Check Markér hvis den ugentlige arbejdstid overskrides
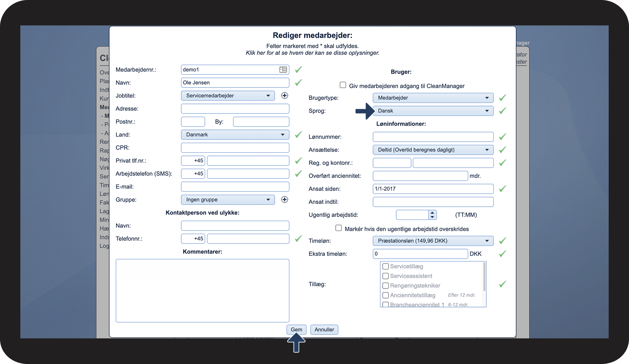 pyautogui.click(x=339, y=228)
